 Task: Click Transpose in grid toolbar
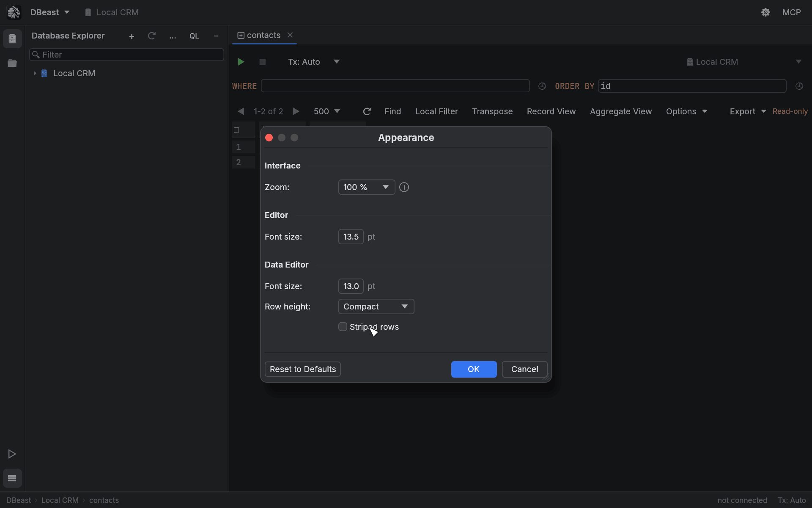coord(492,111)
